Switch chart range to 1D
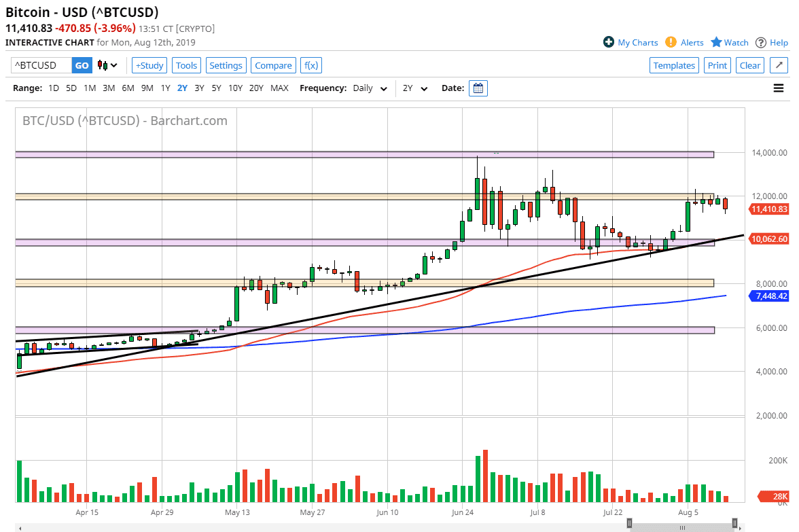799x532 pixels. [53, 88]
